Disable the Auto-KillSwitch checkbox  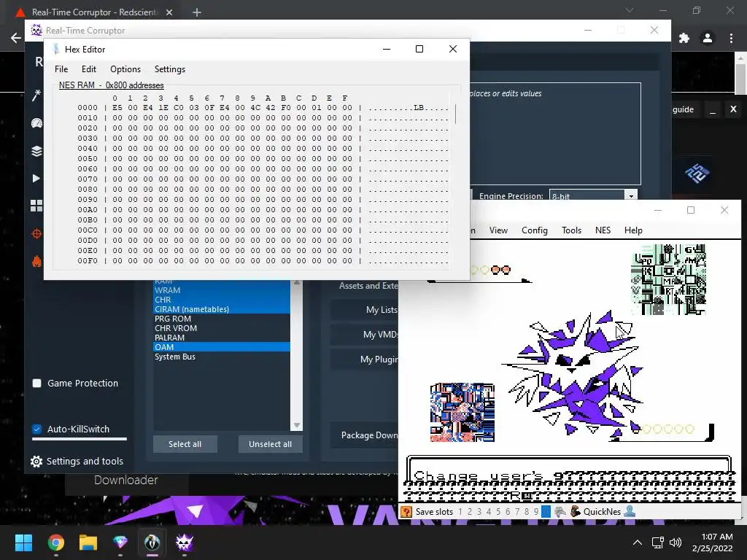[36, 429]
